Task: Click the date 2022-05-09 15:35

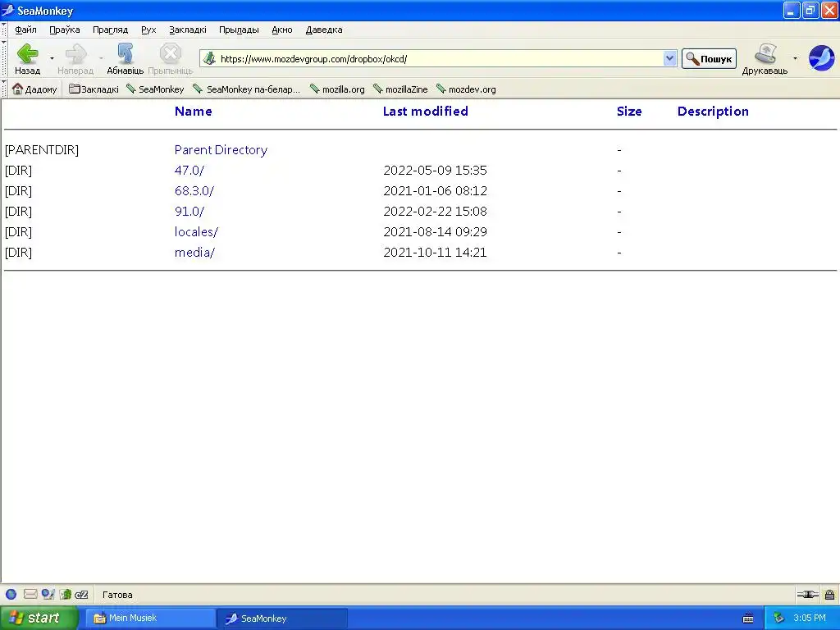Action: click(435, 171)
